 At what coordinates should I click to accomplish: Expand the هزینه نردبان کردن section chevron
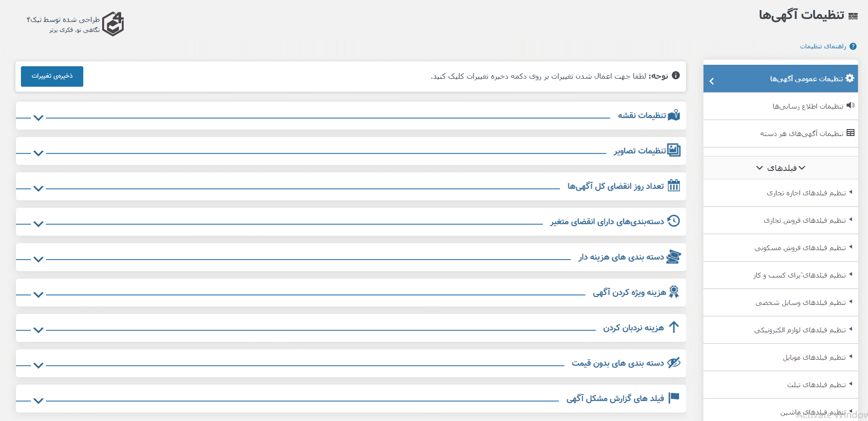tap(38, 330)
